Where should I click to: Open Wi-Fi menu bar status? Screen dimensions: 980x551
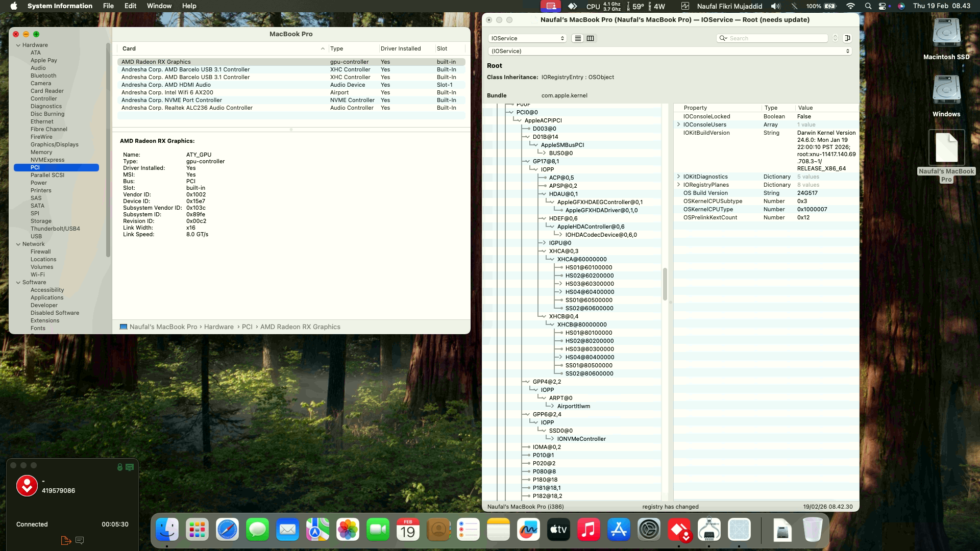coord(850,6)
